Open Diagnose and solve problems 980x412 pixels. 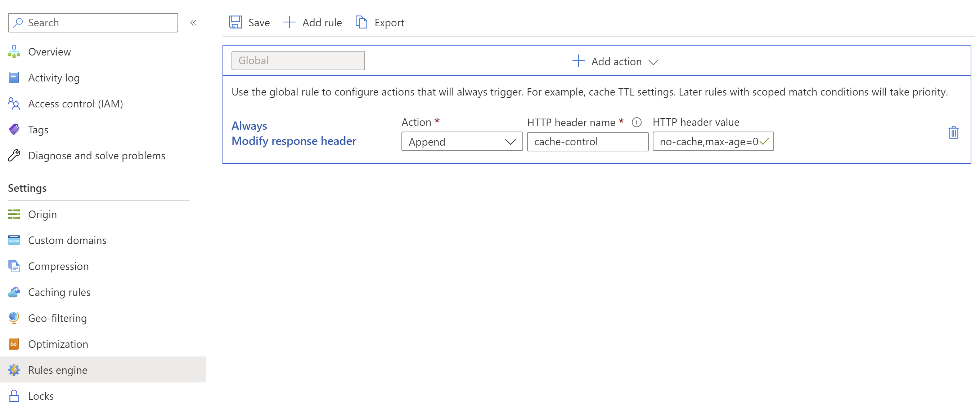pos(96,155)
